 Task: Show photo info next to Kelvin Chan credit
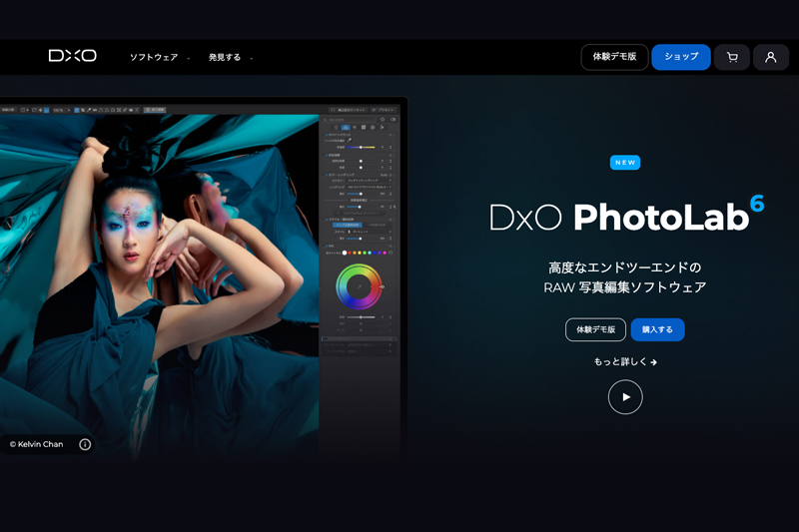85,444
